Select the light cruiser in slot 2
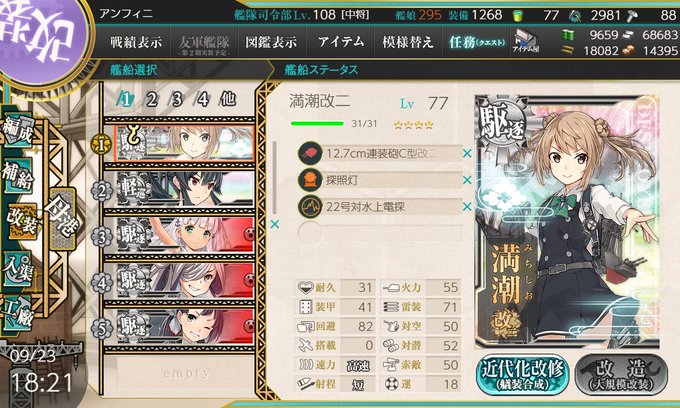 coord(185,190)
